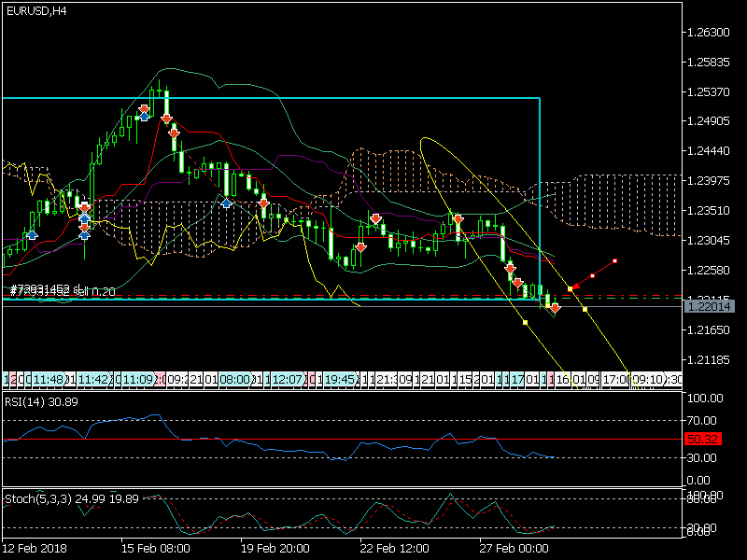
Task: Click the 1.25370 price axis label
Action: pos(708,91)
